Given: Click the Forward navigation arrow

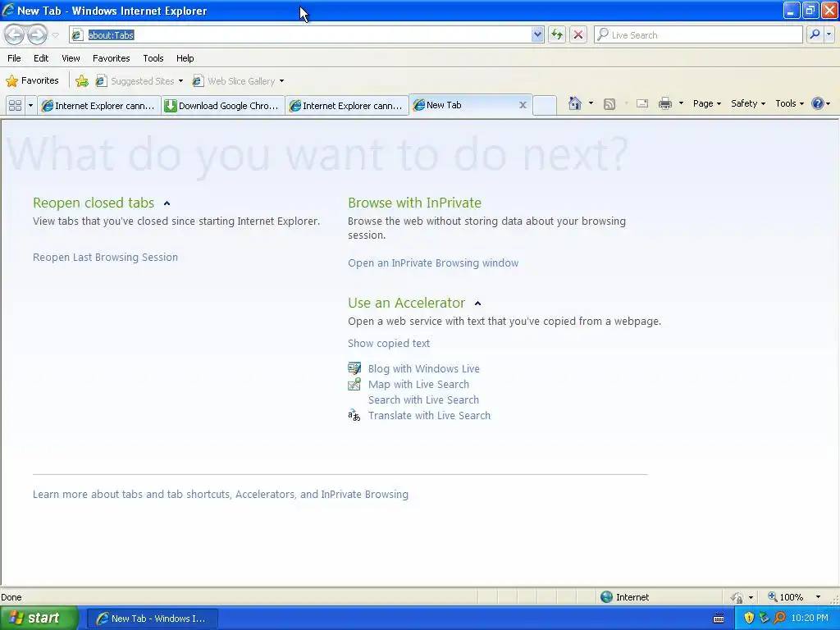Looking at the screenshot, I should point(37,34).
